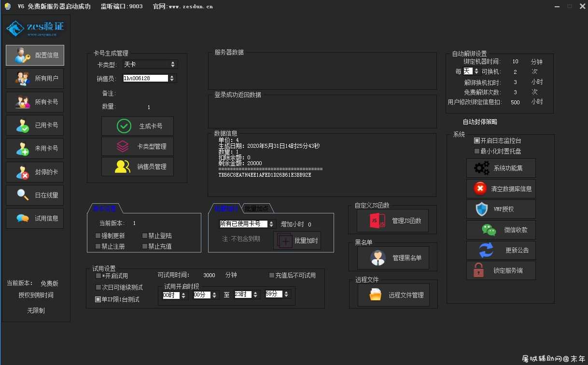Click 增加小时 value 0

[x=309, y=225]
